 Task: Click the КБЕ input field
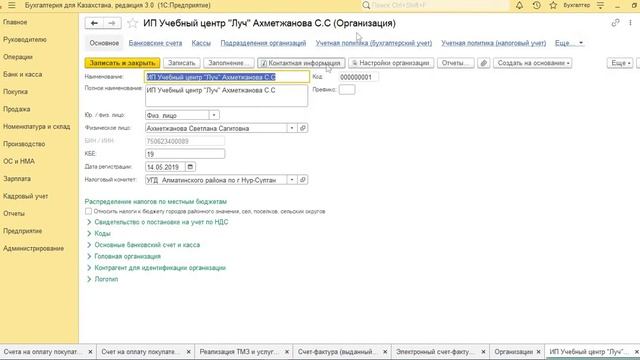point(185,154)
